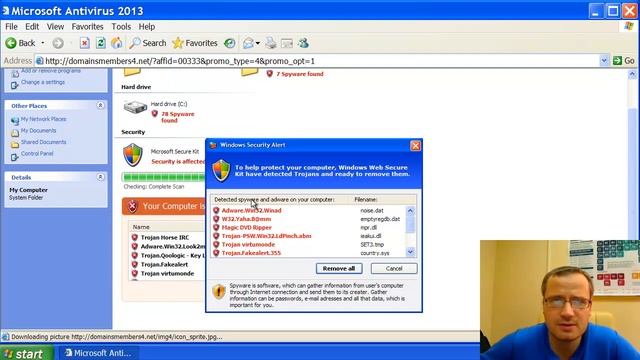This screenshot has height=360, width=640.
Task: Stop page loading with red X icon
Action: 84,43
